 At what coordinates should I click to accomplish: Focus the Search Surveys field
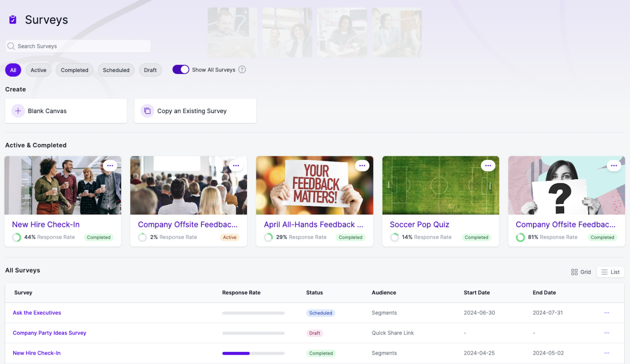(78, 46)
